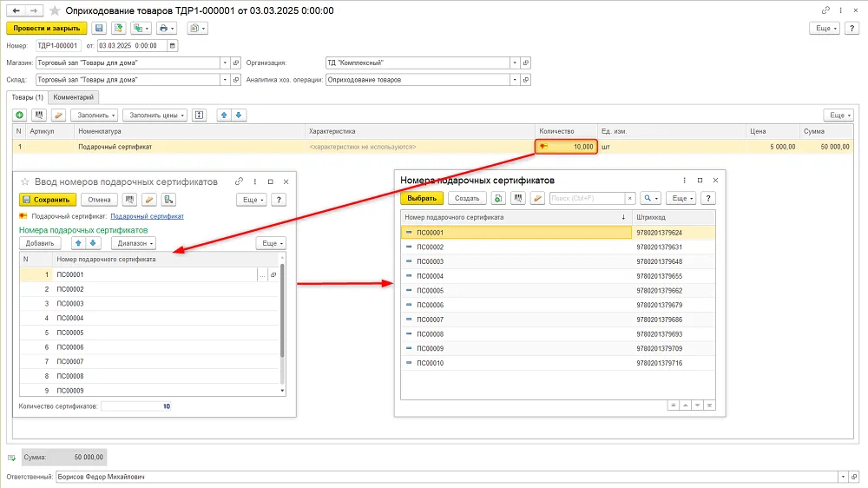Open the Организация item card icon

click(x=527, y=63)
